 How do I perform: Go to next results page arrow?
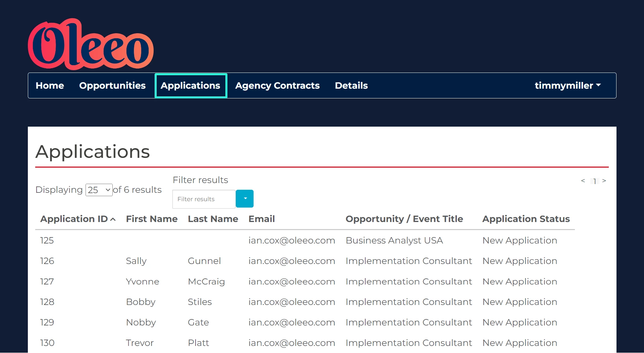604,181
